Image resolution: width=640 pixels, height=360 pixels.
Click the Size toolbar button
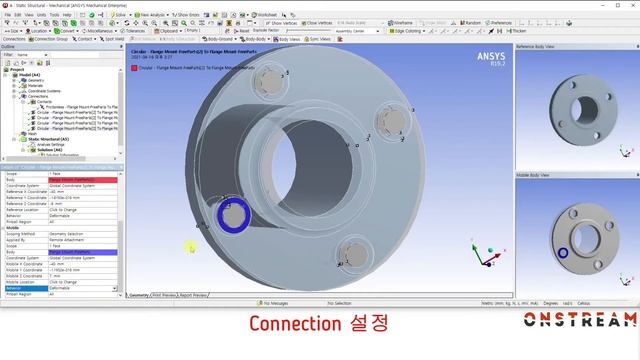click(12, 31)
